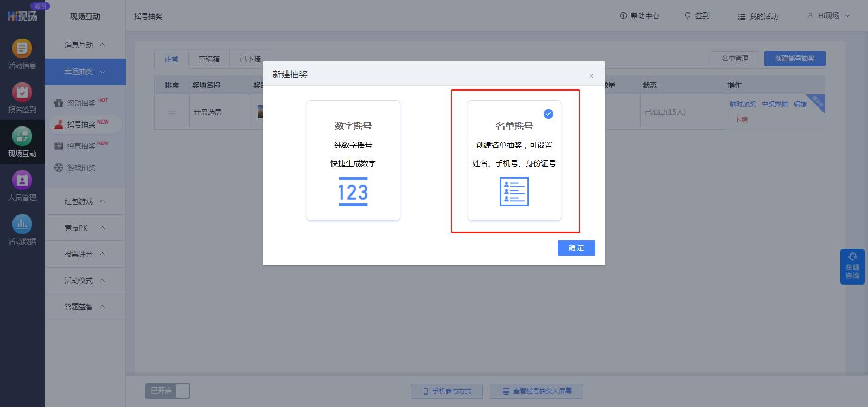Open the 报名签到 sidebar icon

point(22,98)
